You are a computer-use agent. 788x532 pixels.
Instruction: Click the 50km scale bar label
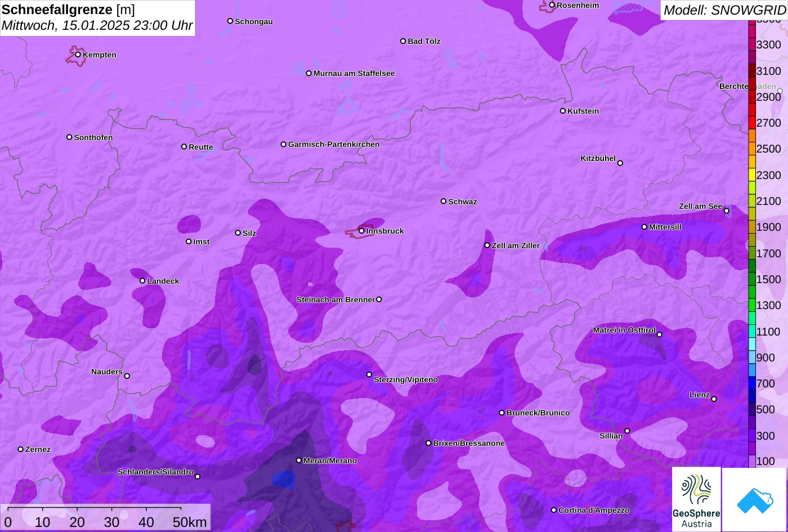click(x=190, y=522)
